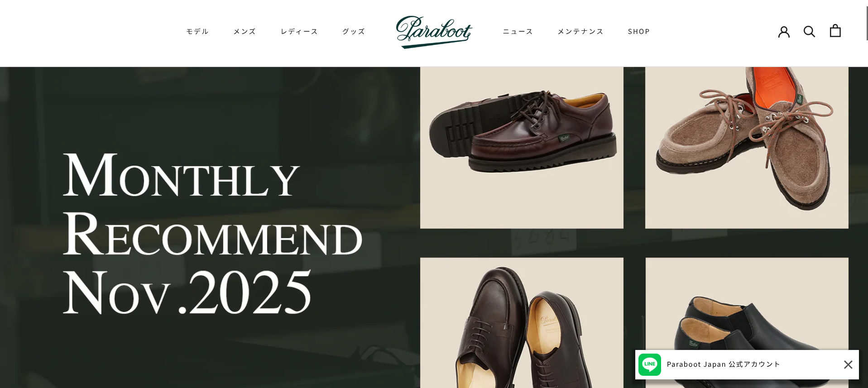This screenshot has width=868, height=388.
Task: Select the beige suede moccasin thumbnail
Action: point(747,148)
